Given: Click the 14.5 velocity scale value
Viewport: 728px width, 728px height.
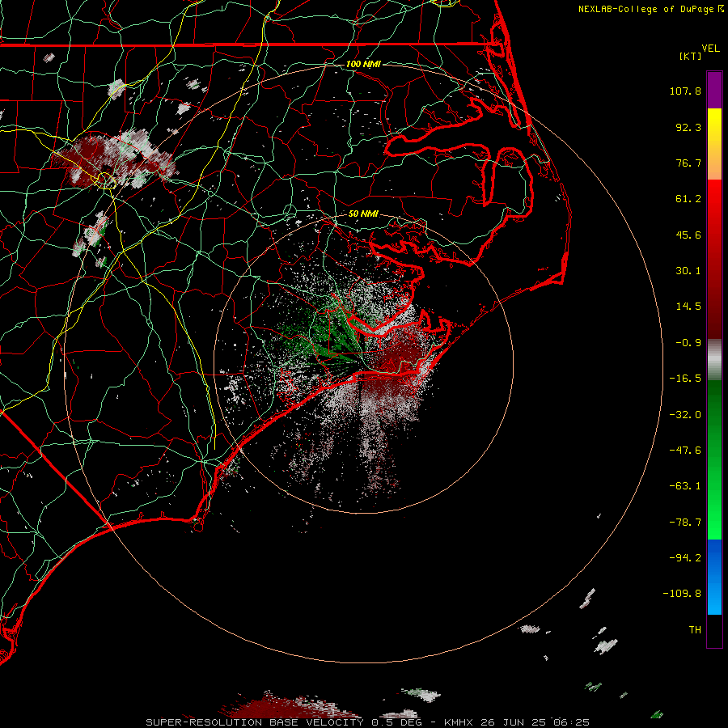Looking at the screenshot, I should (x=688, y=307).
